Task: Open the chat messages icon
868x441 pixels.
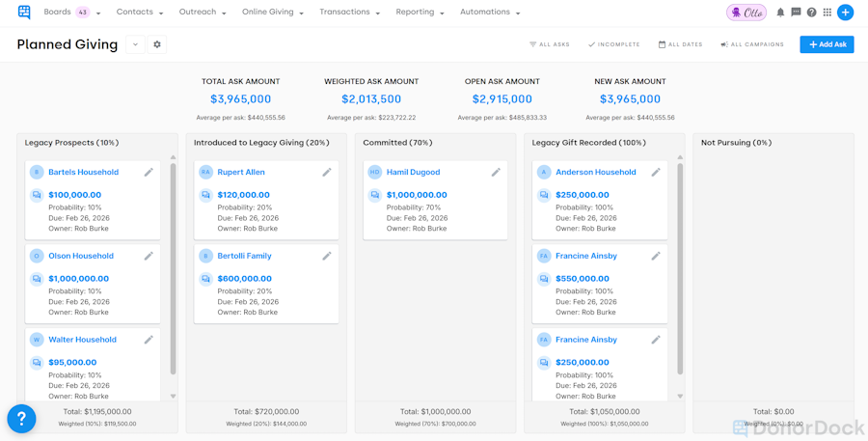Action: (x=796, y=13)
